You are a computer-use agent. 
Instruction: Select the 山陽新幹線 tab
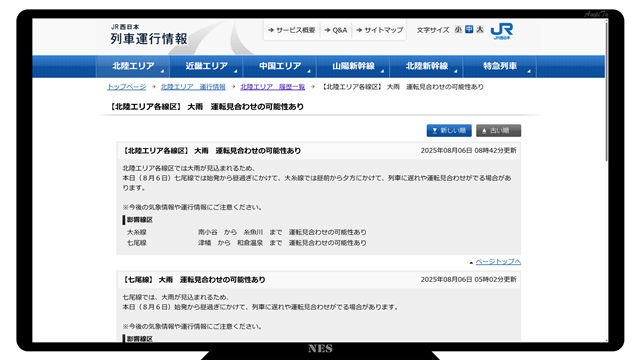point(353,66)
